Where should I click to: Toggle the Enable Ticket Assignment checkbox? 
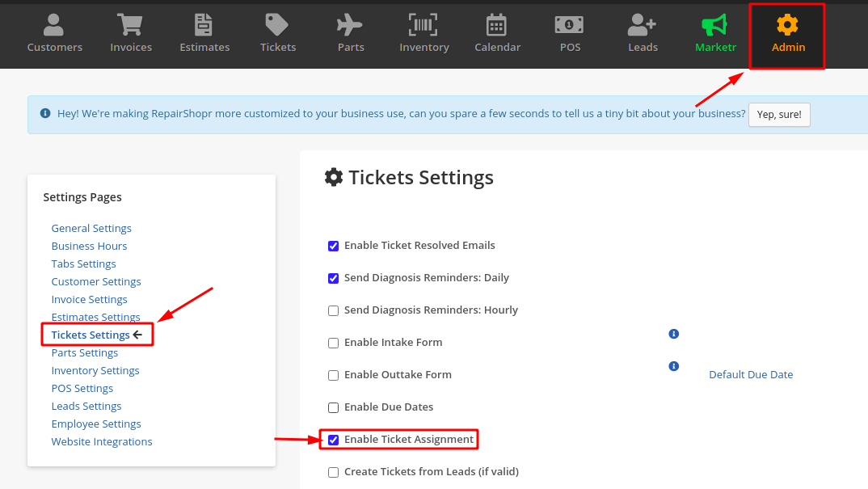(x=333, y=440)
